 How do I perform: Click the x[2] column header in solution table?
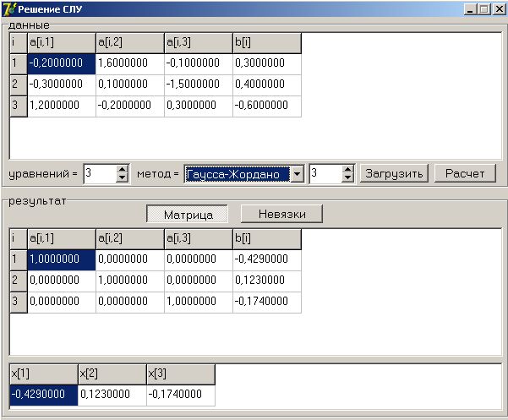coord(112,374)
